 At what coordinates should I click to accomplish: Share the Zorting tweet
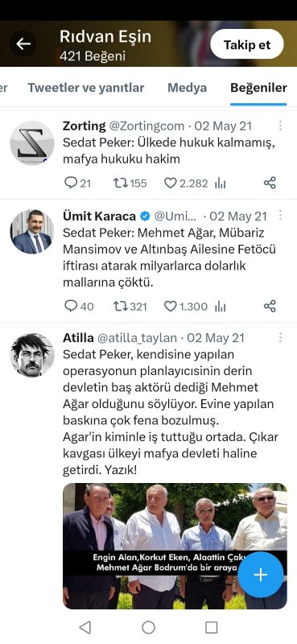click(270, 183)
